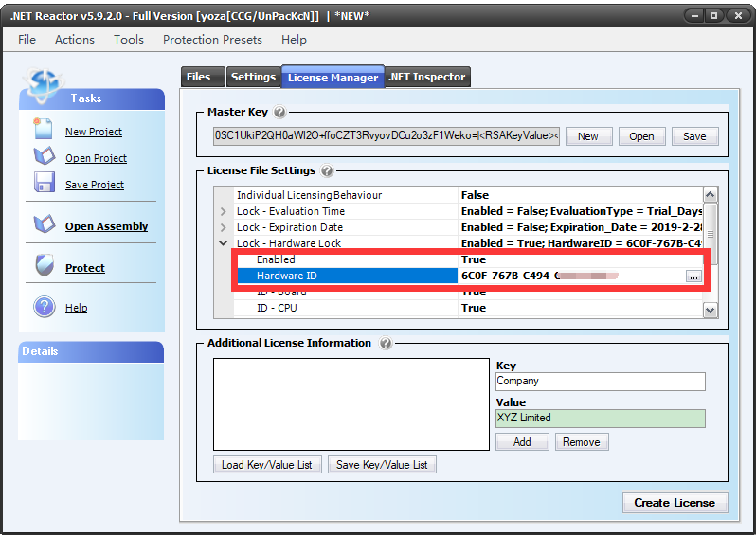The width and height of the screenshot is (756, 535).
Task: Click the Save Project floppy disk icon
Action: pos(45,183)
